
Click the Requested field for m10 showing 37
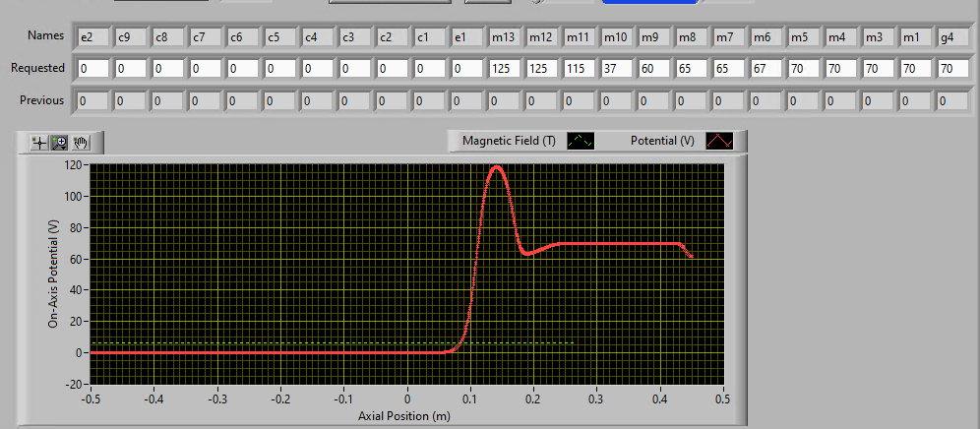point(618,68)
